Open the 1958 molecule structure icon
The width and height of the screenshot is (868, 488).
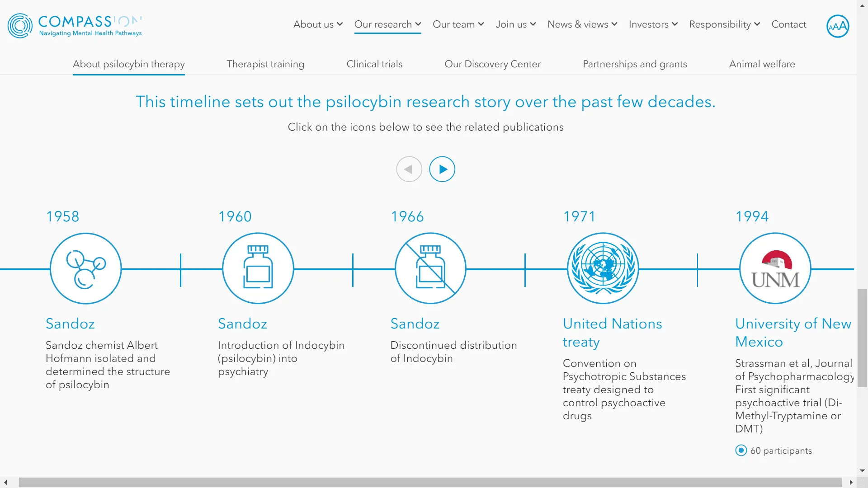tap(85, 268)
